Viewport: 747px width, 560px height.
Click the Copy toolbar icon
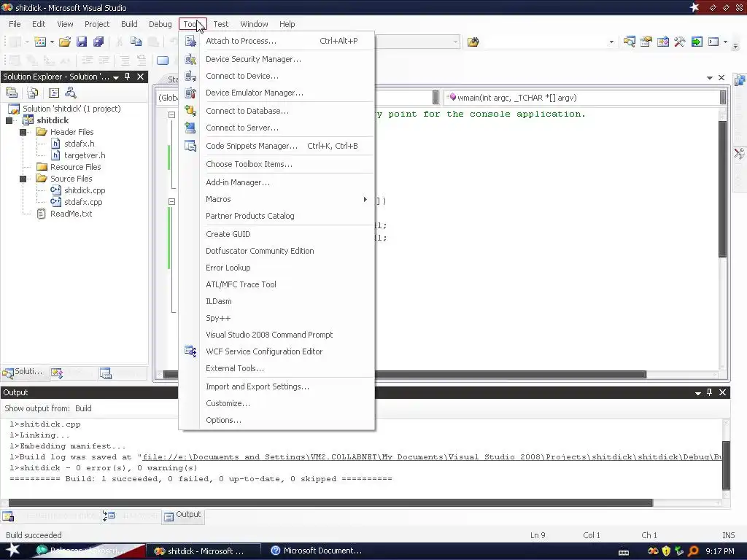(x=136, y=42)
